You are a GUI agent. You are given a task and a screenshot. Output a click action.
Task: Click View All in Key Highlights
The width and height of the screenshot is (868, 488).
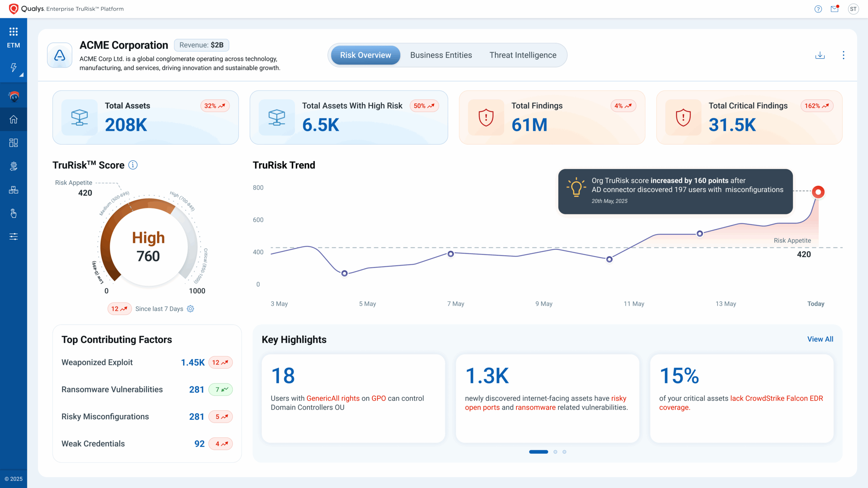point(820,339)
